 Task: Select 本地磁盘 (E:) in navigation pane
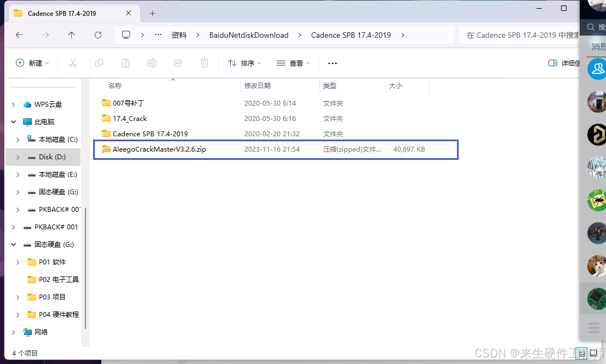click(x=58, y=175)
